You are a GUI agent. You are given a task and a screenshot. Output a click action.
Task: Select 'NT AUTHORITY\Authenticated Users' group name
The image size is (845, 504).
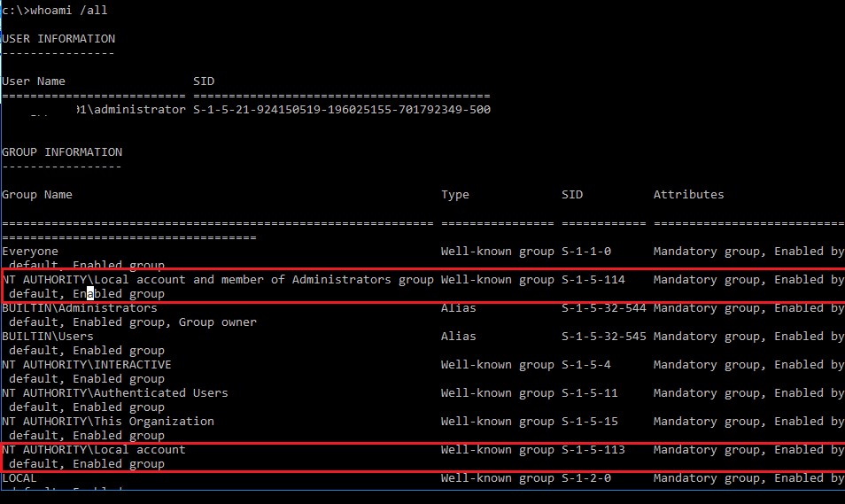[115, 393]
